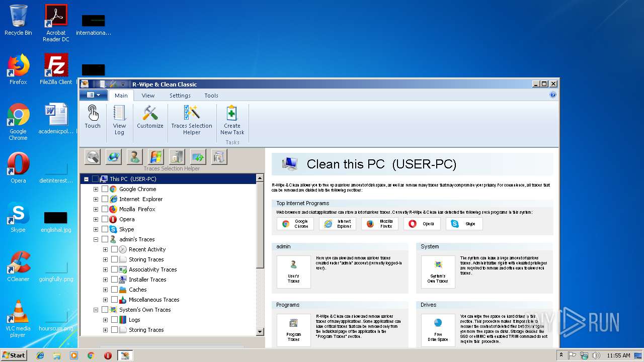Click the Google Chrome program tile

(295, 224)
